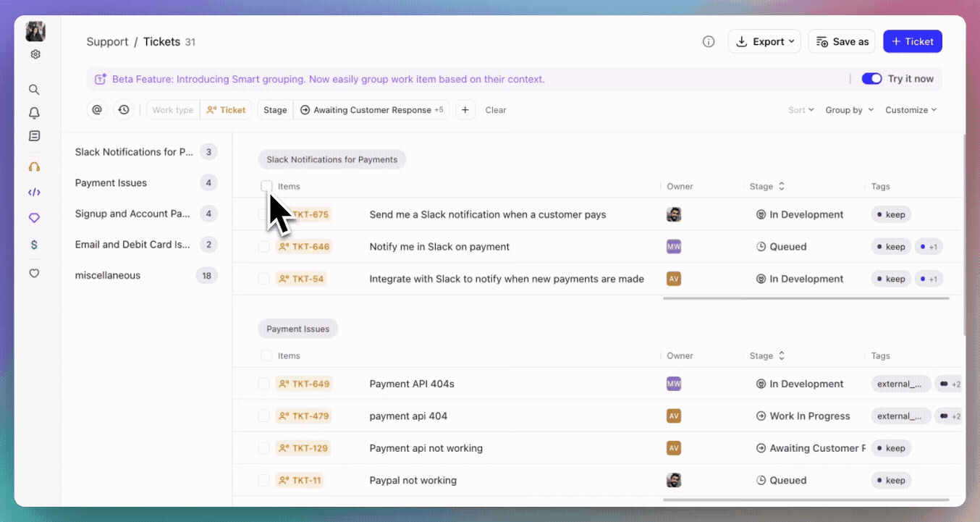The height and width of the screenshot is (522, 980).
Task: Click keep tag on TKT-675
Action: [891, 214]
